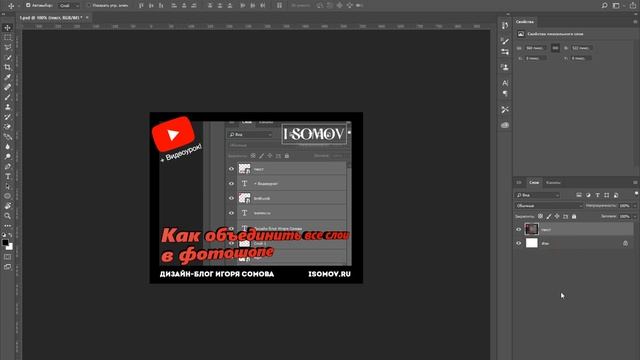Image resolution: width=640 pixels, height=360 pixels.
Task: Toggle lock all padlock in Layers panel
Action: coord(574,216)
